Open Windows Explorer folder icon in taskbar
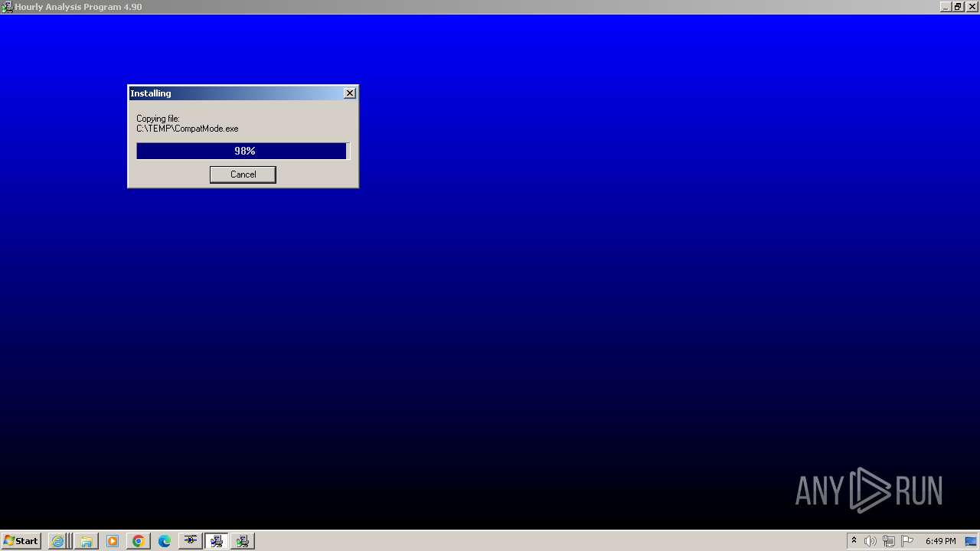This screenshot has width=980, height=551. [x=86, y=541]
